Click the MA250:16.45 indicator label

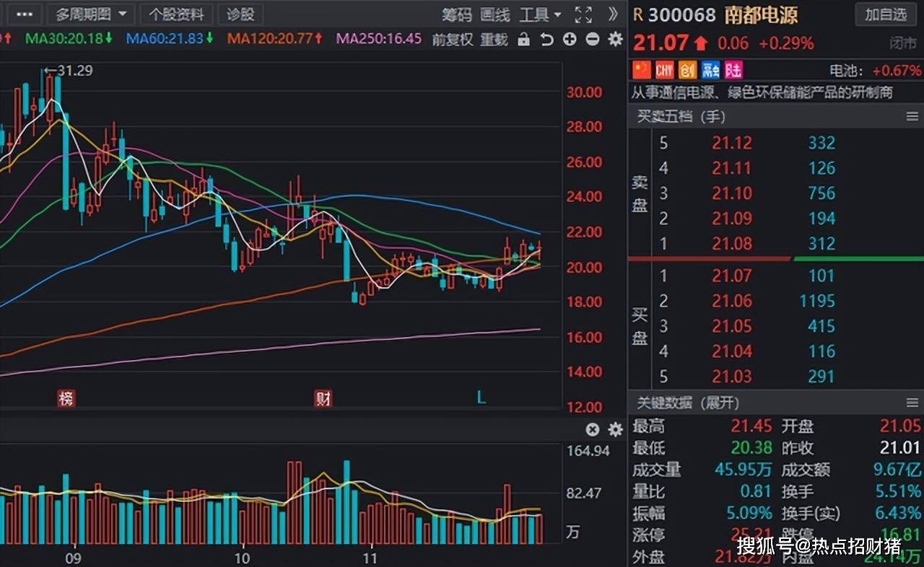coord(379,38)
